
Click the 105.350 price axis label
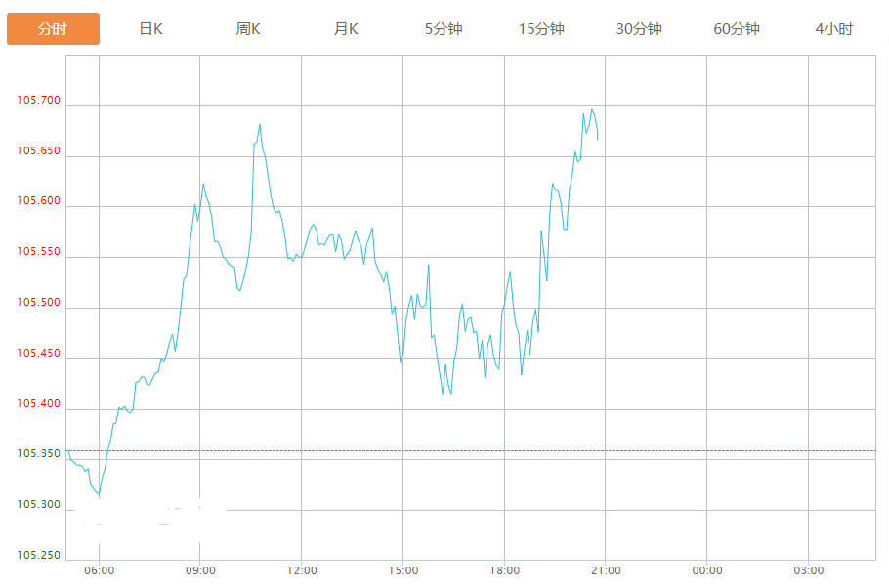pyautogui.click(x=38, y=455)
